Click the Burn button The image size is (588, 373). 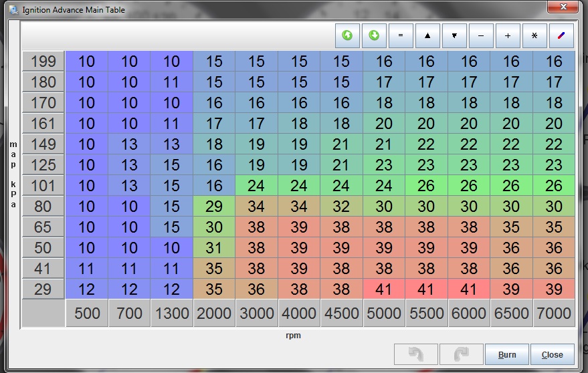pos(507,354)
